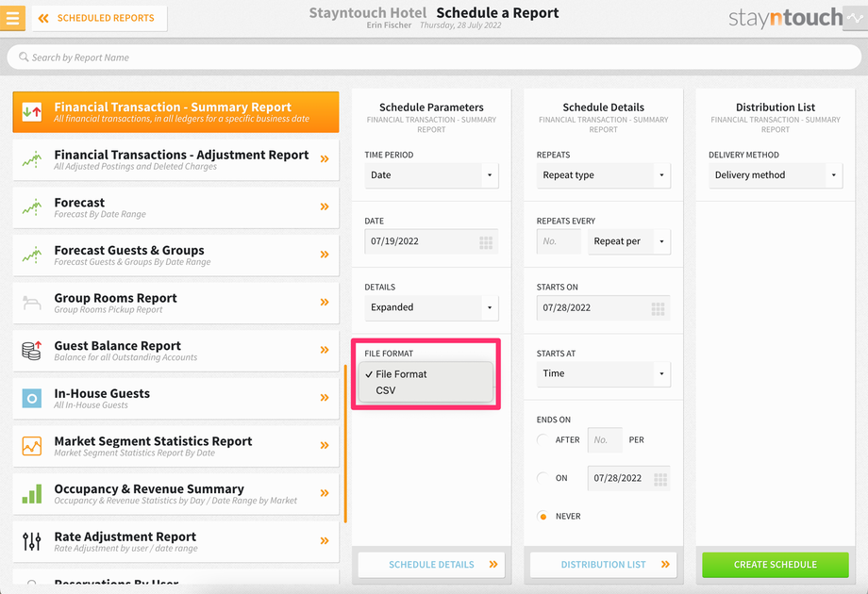The width and height of the screenshot is (868, 594).
Task: Click the Starts On 07/28/2022 field
Action: pyautogui.click(x=604, y=308)
